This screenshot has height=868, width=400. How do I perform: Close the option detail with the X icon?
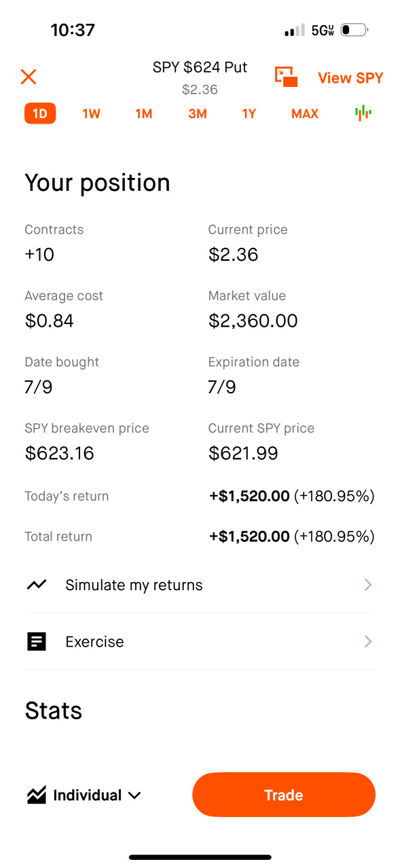[x=29, y=77]
